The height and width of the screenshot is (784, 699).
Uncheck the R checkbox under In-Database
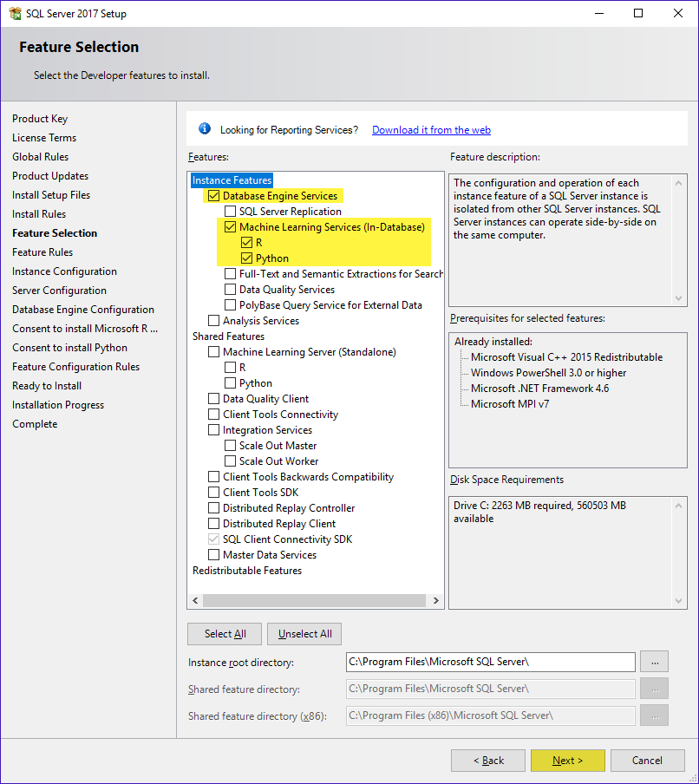click(246, 243)
